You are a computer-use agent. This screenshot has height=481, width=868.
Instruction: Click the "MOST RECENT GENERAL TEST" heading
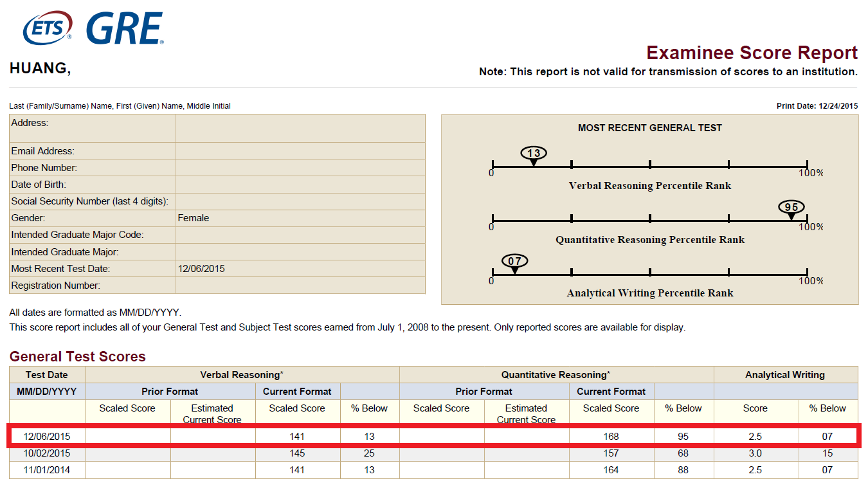(x=650, y=128)
